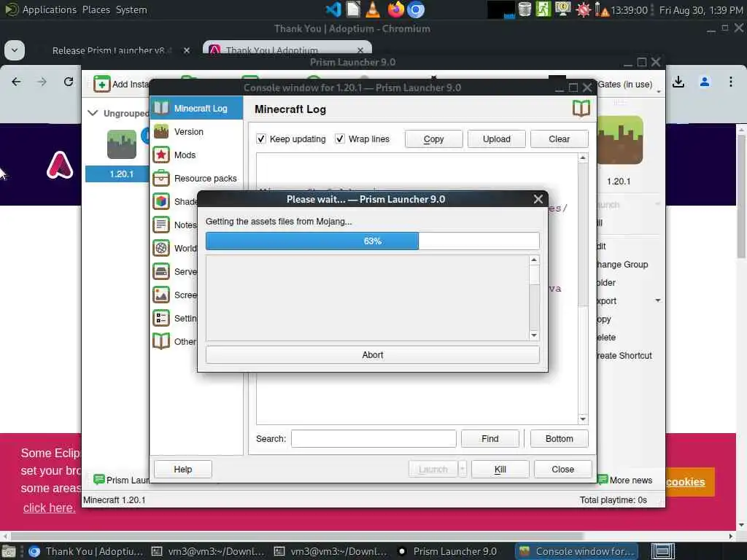Copy the Minecraft log text
747x560 pixels.
433,139
